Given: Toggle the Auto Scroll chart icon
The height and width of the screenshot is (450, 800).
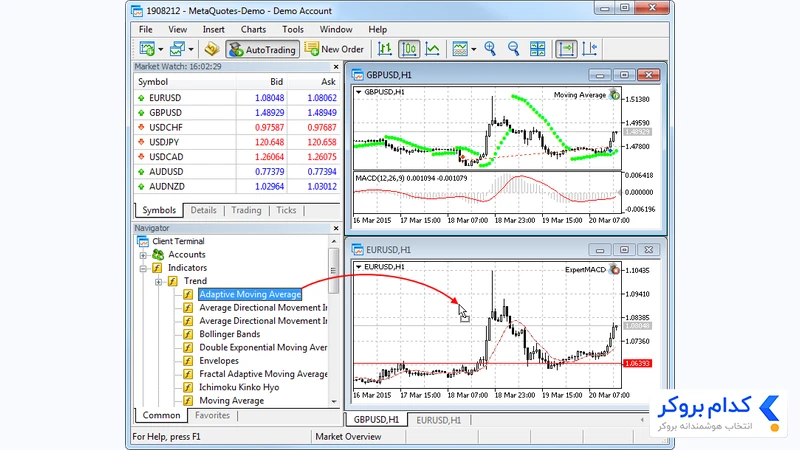Looking at the screenshot, I should [566, 49].
